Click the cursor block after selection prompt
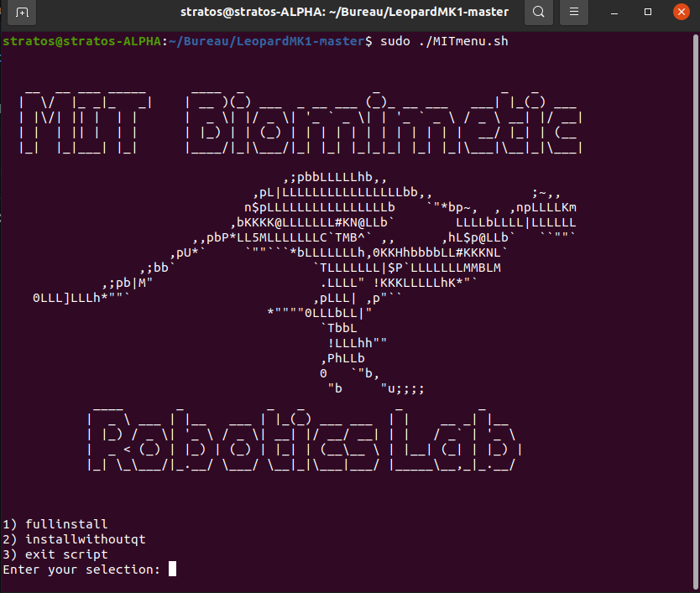 [x=172, y=569]
